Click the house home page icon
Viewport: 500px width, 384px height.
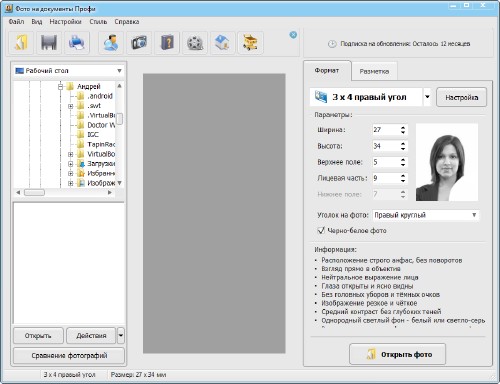click(223, 43)
